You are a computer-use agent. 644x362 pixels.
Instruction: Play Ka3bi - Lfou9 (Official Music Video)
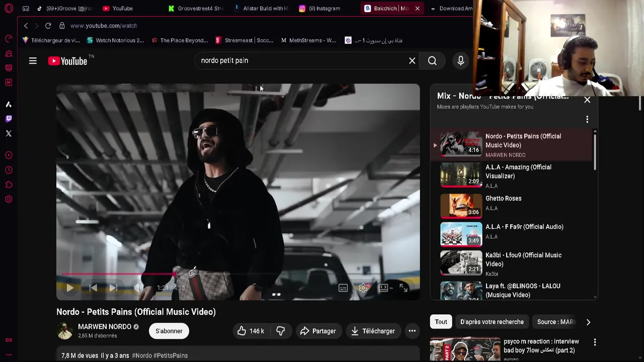(x=512, y=263)
